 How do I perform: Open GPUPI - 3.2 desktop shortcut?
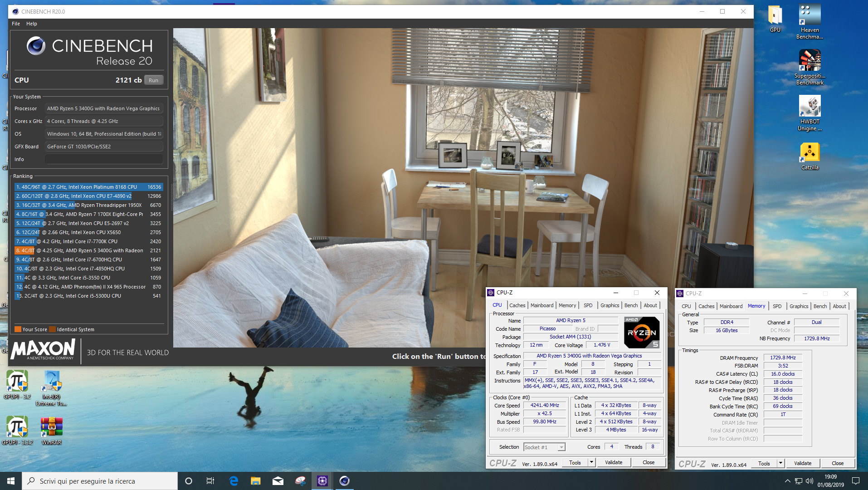[17, 385]
